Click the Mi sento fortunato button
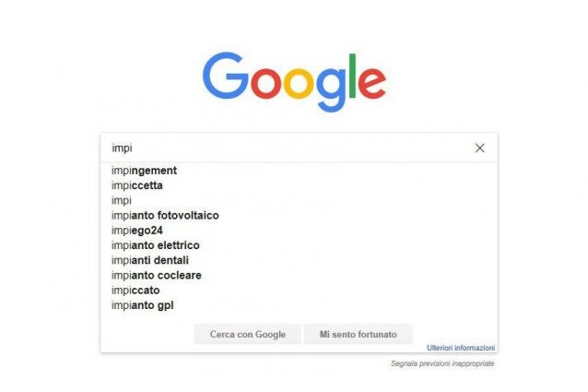 359,334
